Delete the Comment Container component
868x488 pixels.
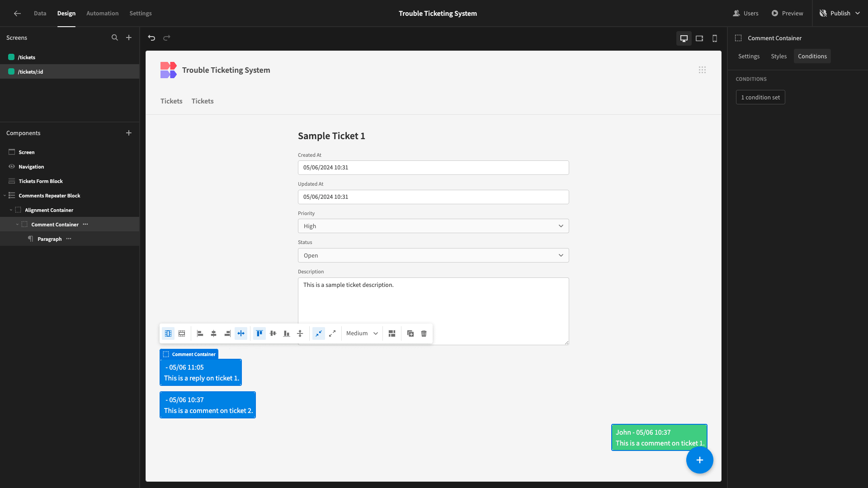point(424,333)
